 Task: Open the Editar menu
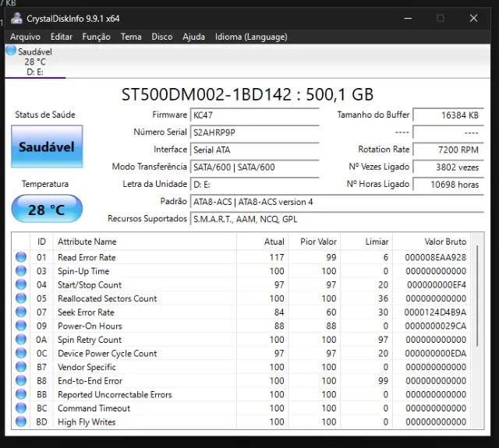click(x=62, y=37)
